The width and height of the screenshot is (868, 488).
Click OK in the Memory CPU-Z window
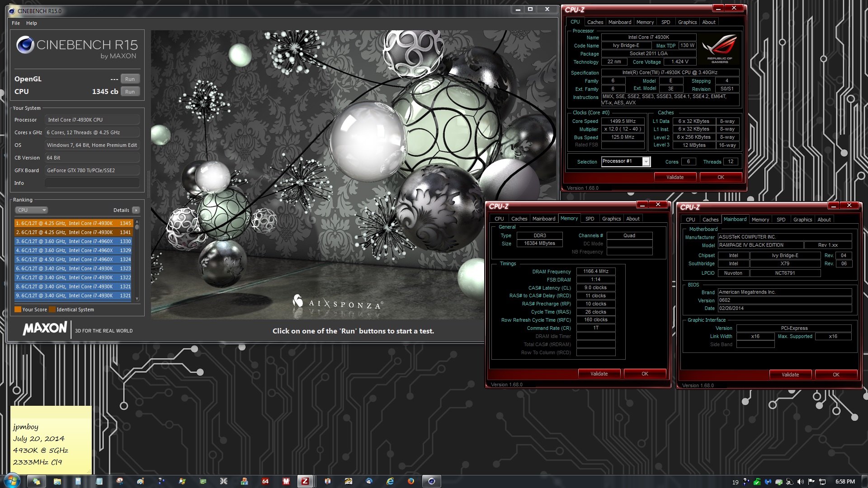645,374
